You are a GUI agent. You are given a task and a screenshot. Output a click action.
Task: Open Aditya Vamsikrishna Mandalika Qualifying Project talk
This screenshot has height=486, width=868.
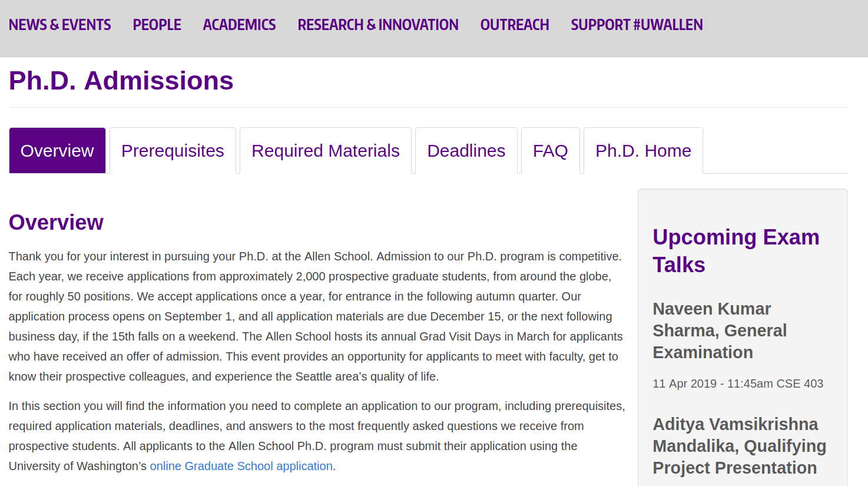pos(740,446)
